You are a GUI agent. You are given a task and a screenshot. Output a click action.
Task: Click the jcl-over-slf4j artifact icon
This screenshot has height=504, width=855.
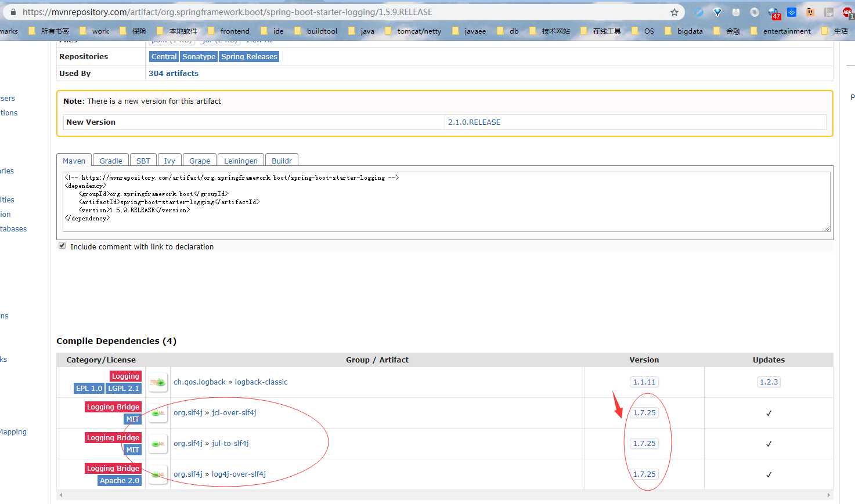(x=158, y=413)
